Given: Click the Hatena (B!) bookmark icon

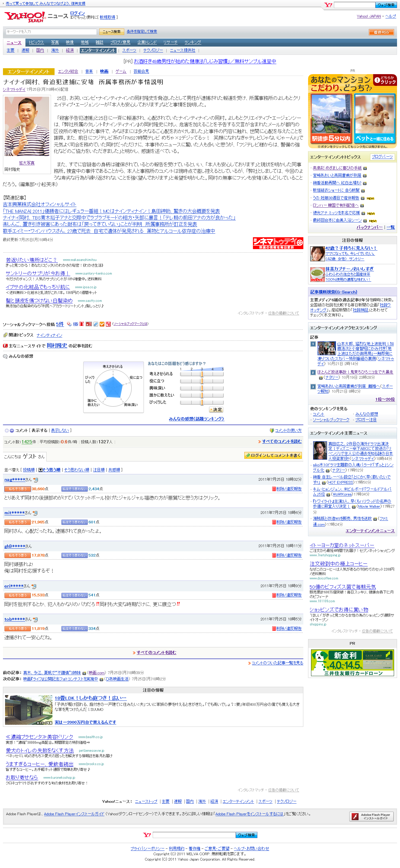Looking at the screenshot, I should pos(76,324).
